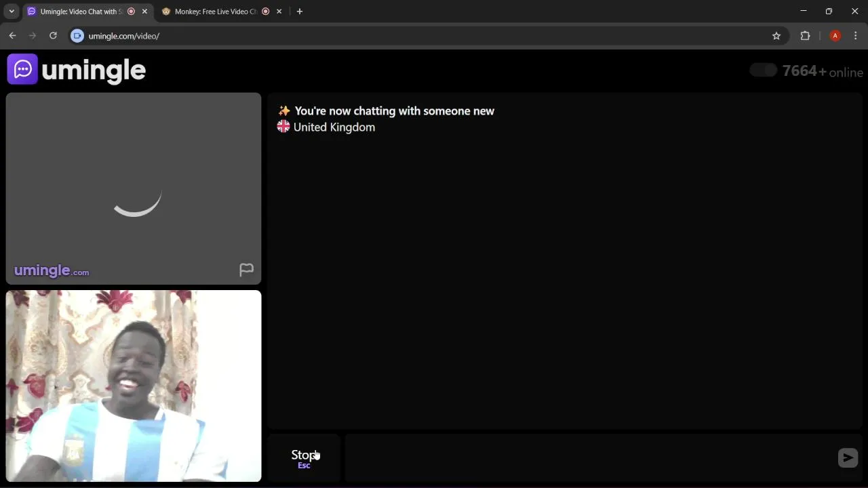Send the chat message with arrow icon
Viewport: 868px width, 488px height.
click(848, 458)
